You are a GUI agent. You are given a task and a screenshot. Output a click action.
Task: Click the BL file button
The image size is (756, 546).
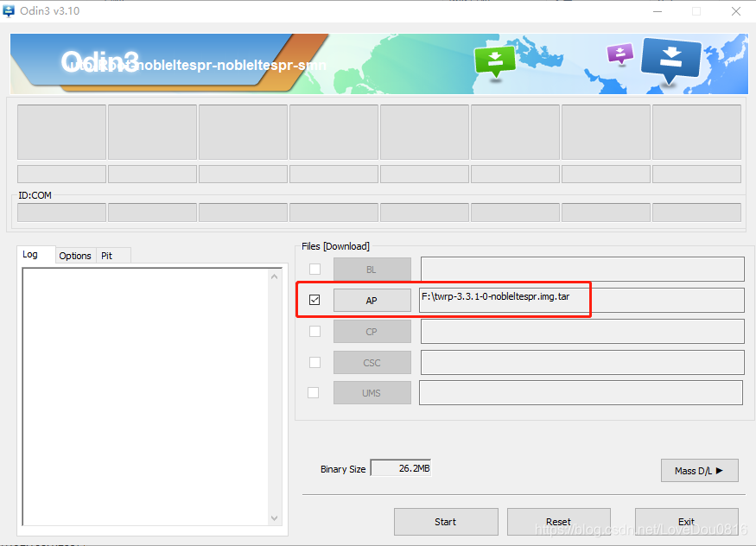pyautogui.click(x=372, y=270)
